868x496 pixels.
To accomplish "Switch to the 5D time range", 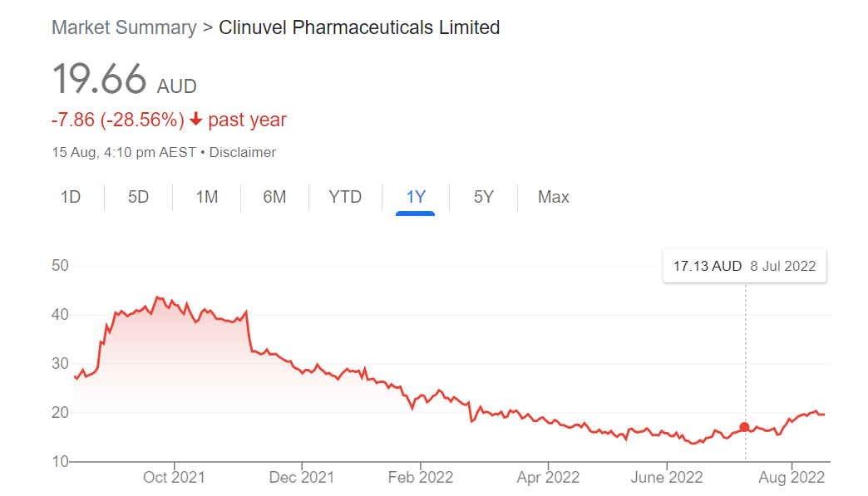I will pyautogui.click(x=138, y=197).
